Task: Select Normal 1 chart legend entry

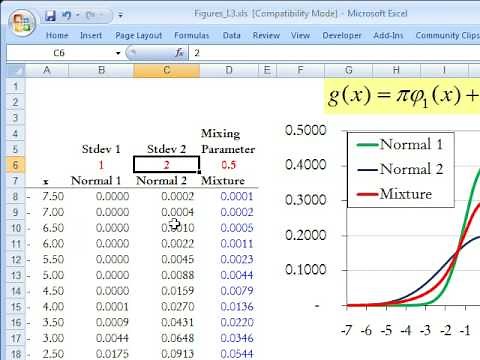Action: pyautogui.click(x=400, y=145)
